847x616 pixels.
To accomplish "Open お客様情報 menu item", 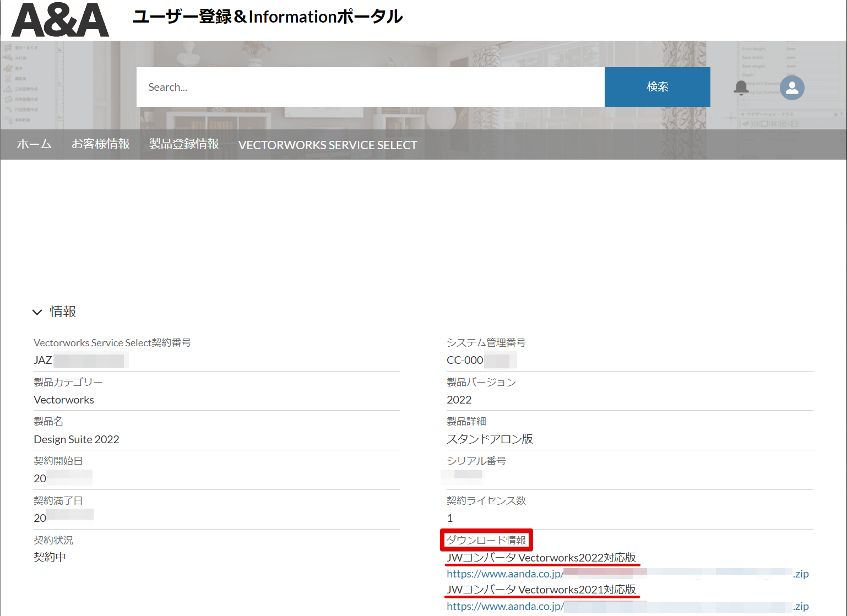I will point(101,144).
